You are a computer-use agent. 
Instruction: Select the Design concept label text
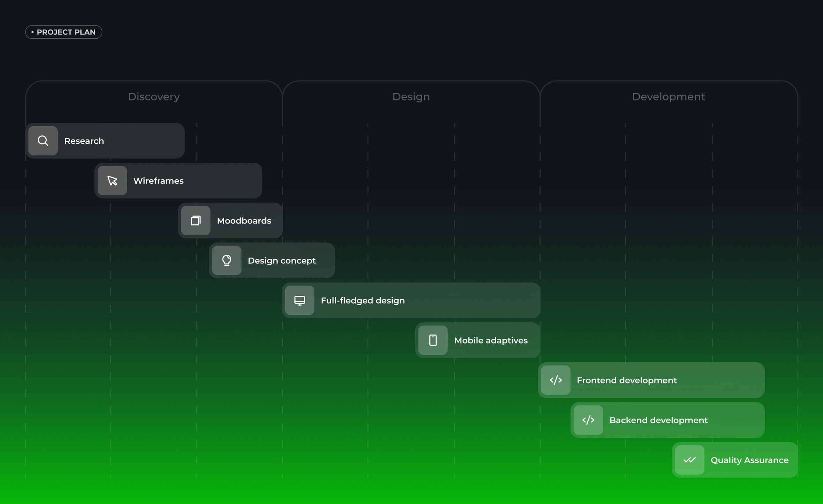[282, 261]
